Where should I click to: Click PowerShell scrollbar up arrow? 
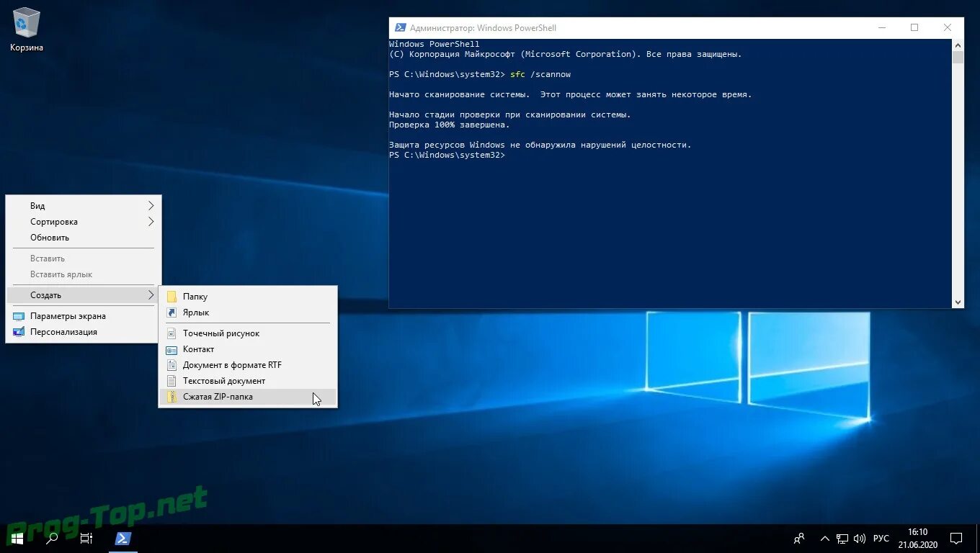click(x=958, y=45)
